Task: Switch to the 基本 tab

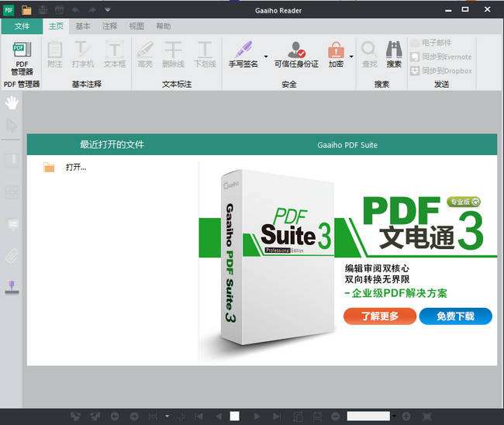Action: click(x=83, y=26)
